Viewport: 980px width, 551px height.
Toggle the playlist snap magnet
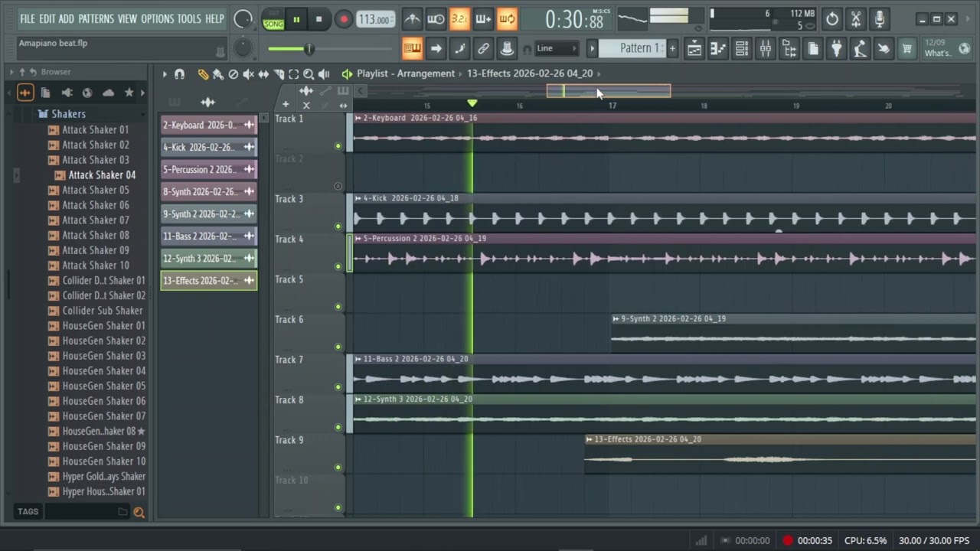(179, 74)
